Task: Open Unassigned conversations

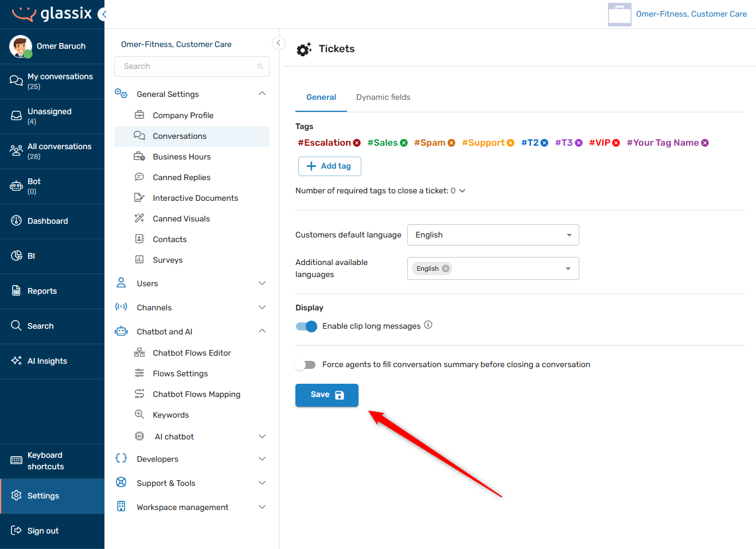Action: click(52, 116)
